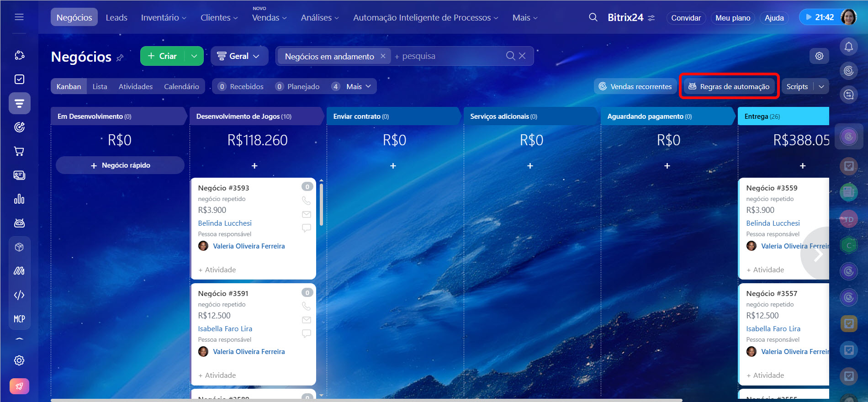
Task: Click the Regras de automação button
Action: (729, 86)
